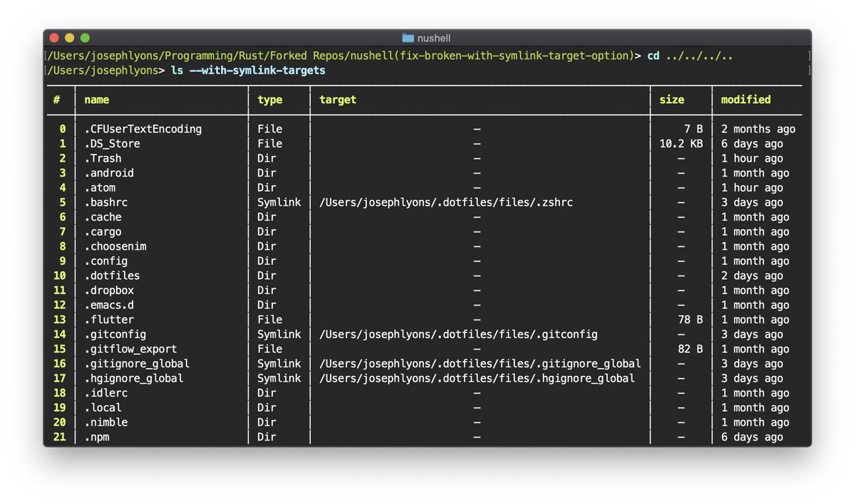Image resolution: width=855 pixels, height=504 pixels.
Task: Select the .bashrc symlink name
Action: (x=106, y=202)
